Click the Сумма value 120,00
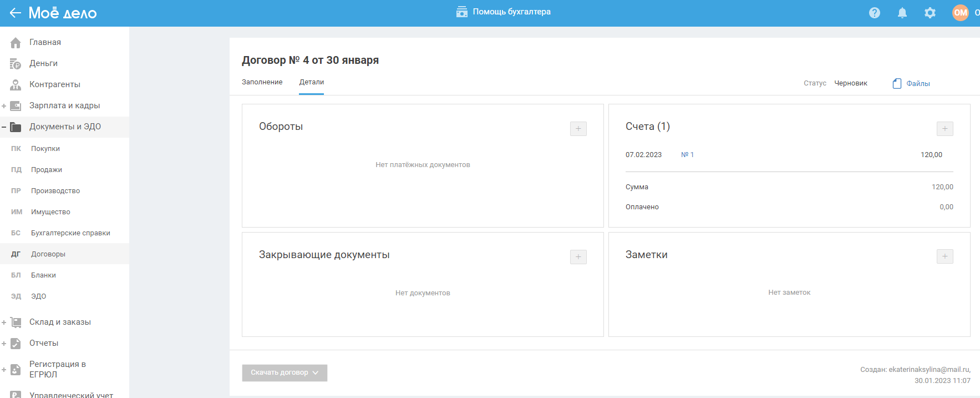The width and height of the screenshot is (980, 398). pyautogui.click(x=942, y=187)
